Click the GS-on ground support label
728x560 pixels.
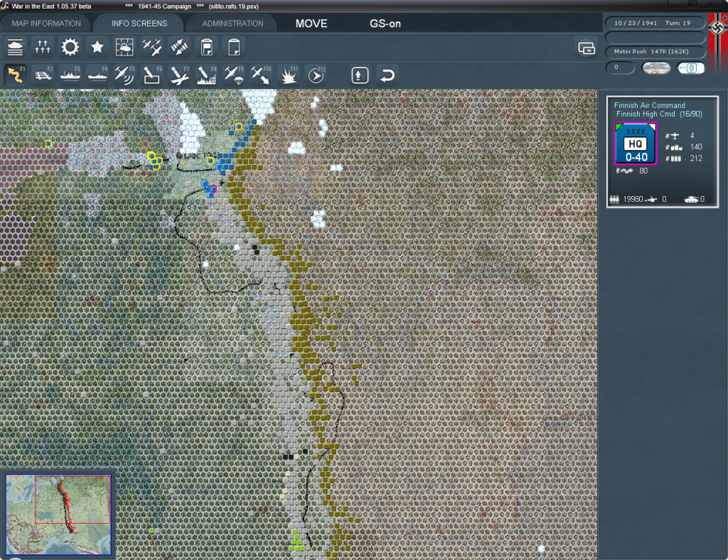click(x=385, y=23)
